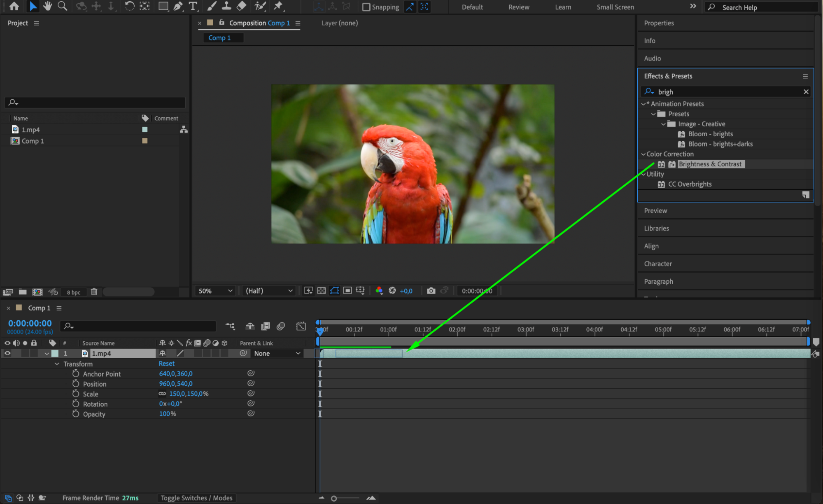Select the Pen tool
823x504 pixels.
point(178,6)
